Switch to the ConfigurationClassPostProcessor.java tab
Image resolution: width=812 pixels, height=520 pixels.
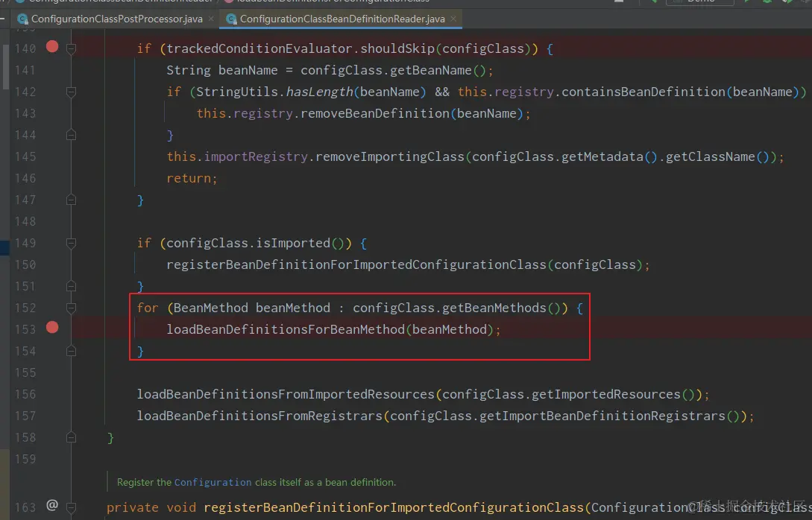click(x=116, y=19)
